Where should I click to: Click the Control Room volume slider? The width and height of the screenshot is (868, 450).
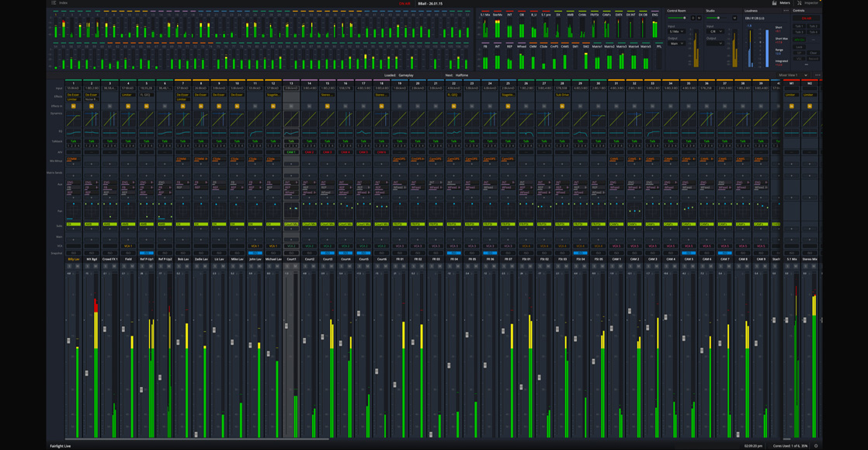coord(678,18)
